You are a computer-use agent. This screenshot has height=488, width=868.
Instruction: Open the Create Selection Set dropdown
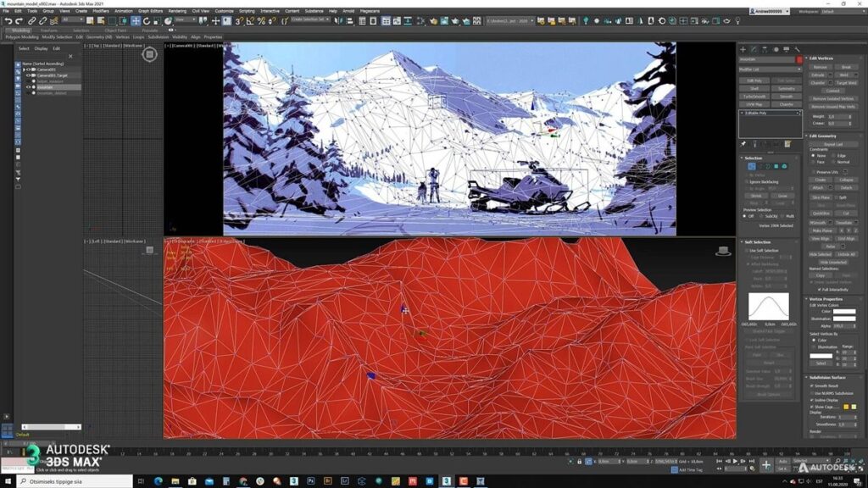pyautogui.click(x=310, y=20)
